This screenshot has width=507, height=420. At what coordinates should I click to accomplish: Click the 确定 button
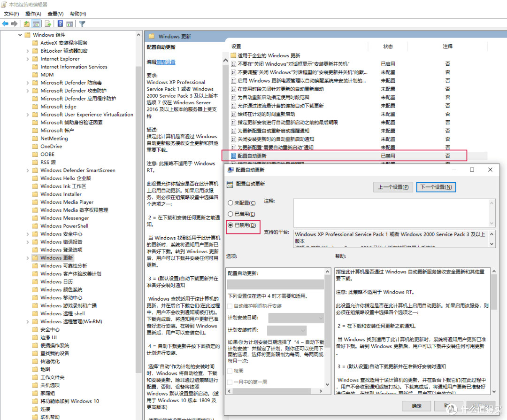pyautogui.click(x=416, y=406)
